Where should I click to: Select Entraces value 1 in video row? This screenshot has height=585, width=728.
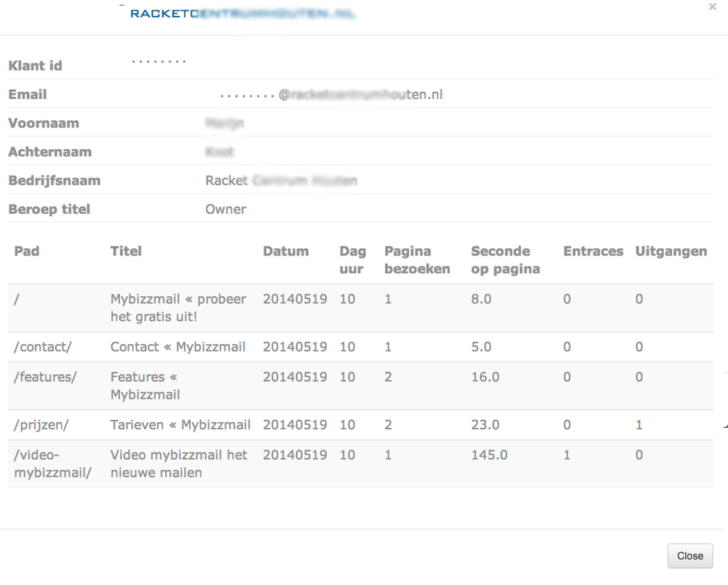click(567, 455)
